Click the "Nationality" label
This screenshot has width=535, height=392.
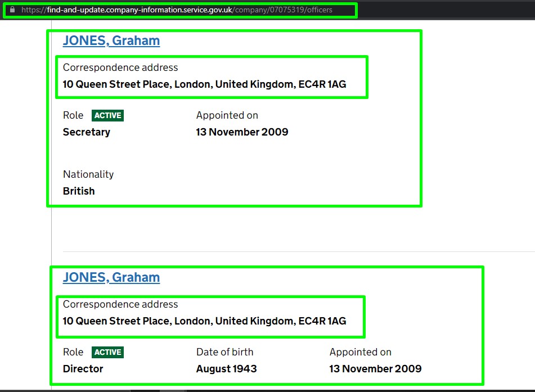(88, 174)
